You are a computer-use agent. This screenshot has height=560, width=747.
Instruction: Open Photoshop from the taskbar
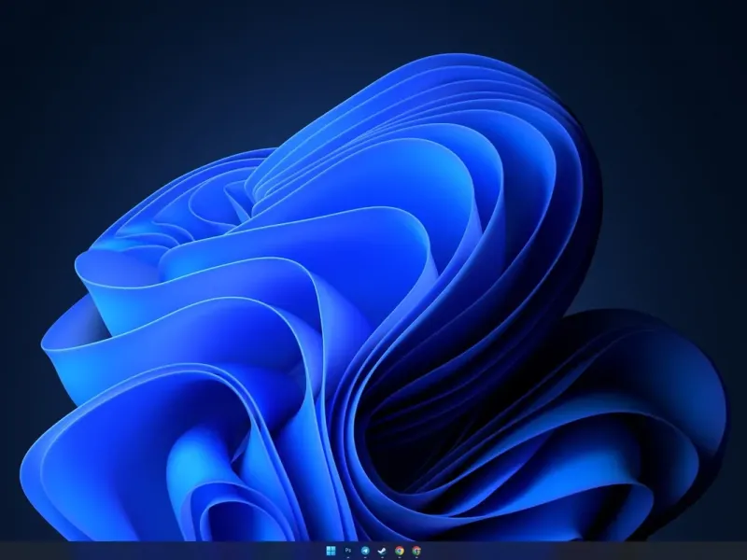click(348, 551)
